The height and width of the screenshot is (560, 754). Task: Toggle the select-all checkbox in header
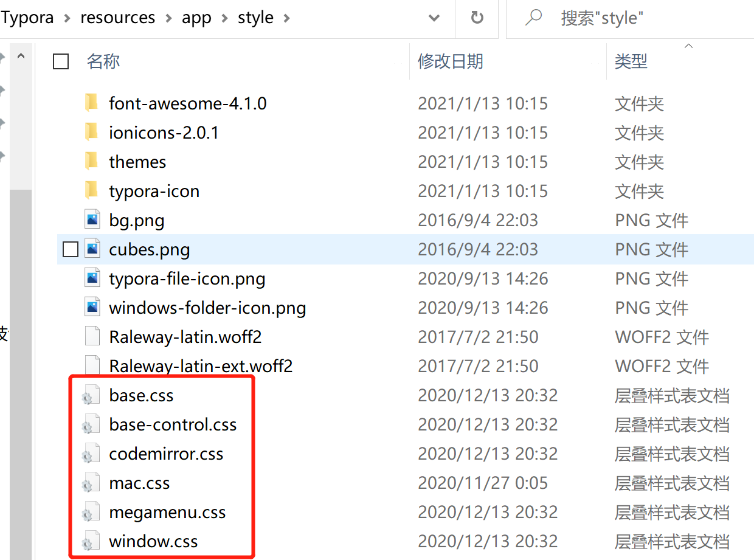coord(61,61)
